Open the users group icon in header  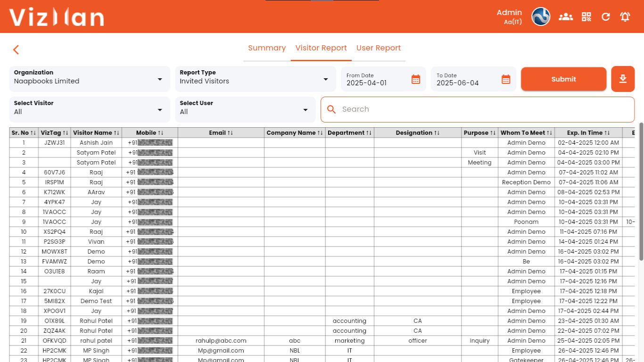coord(565,17)
